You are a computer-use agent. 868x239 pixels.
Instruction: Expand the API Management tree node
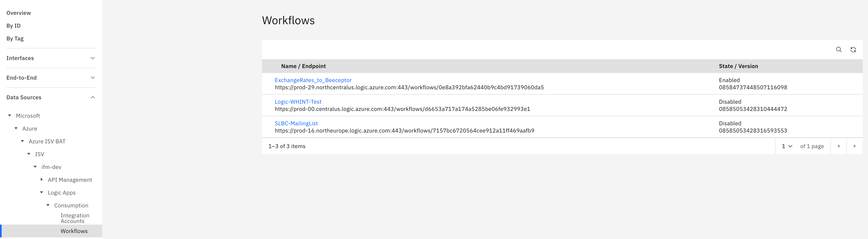[42, 180]
